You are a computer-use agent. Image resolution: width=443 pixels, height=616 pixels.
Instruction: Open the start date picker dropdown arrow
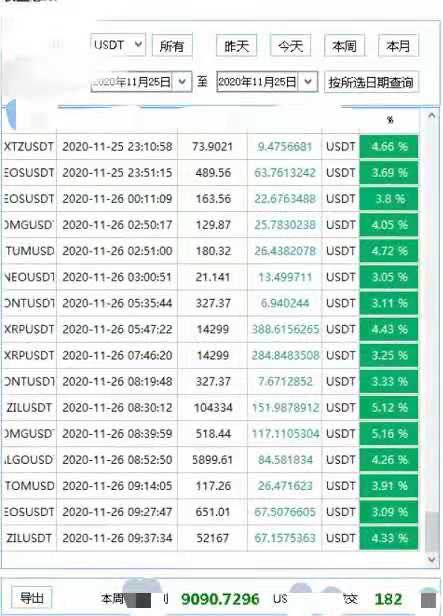click(x=182, y=82)
